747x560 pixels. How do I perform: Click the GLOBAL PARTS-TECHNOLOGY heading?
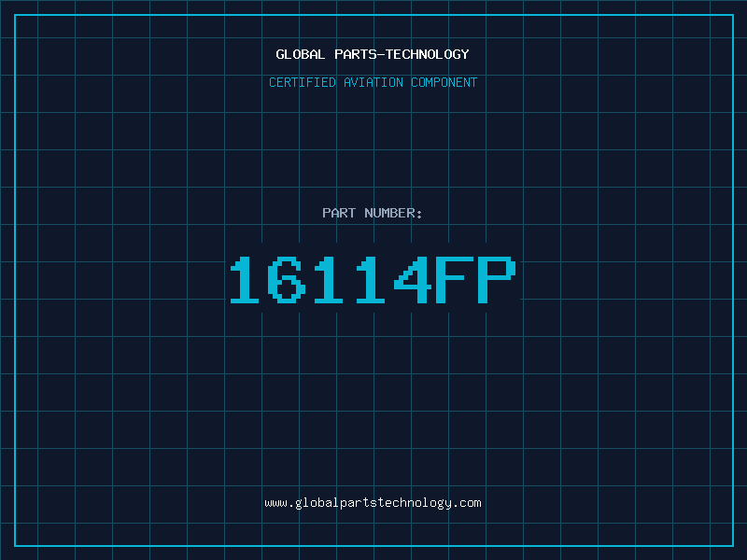pyautogui.click(x=373, y=54)
